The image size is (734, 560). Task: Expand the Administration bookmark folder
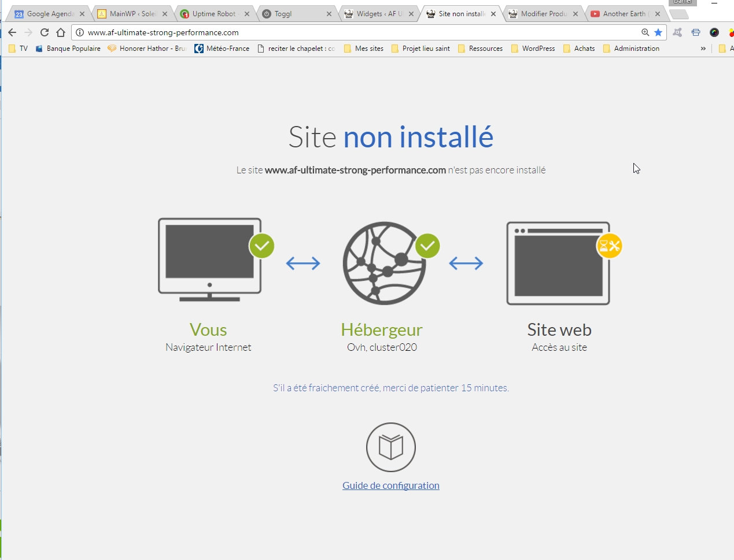coord(631,49)
